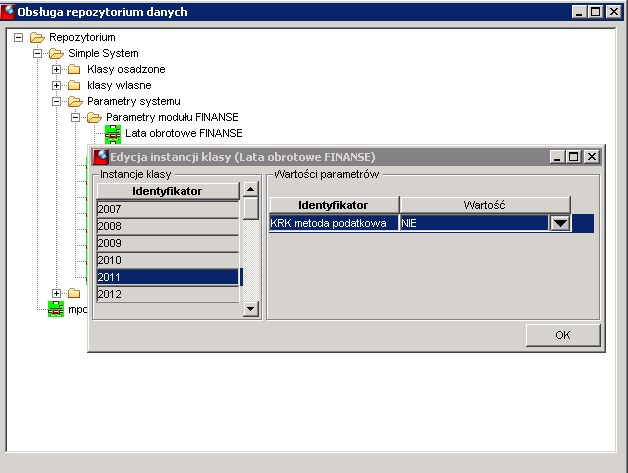The width and height of the screenshot is (628, 473).
Task: Click the Simple System folder icon
Action: [x=56, y=54]
